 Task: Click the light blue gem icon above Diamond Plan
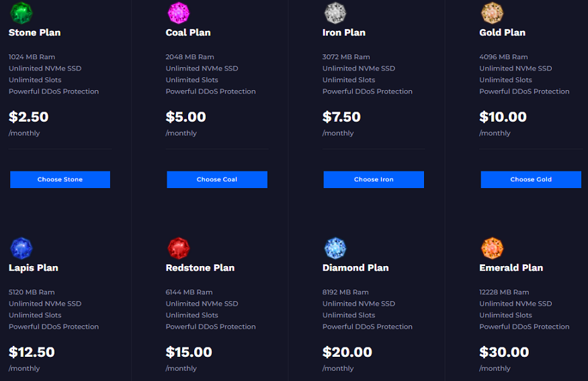click(x=335, y=248)
